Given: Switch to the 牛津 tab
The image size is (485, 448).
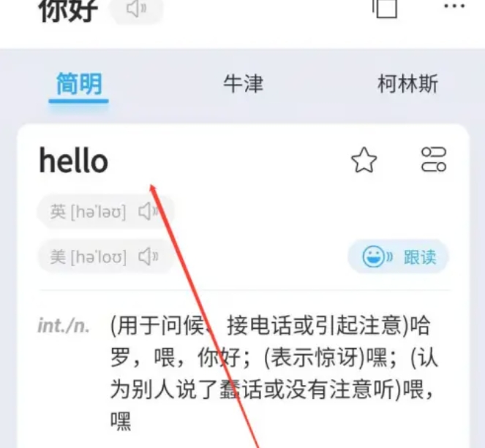Looking at the screenshot, I should point(243,84).
